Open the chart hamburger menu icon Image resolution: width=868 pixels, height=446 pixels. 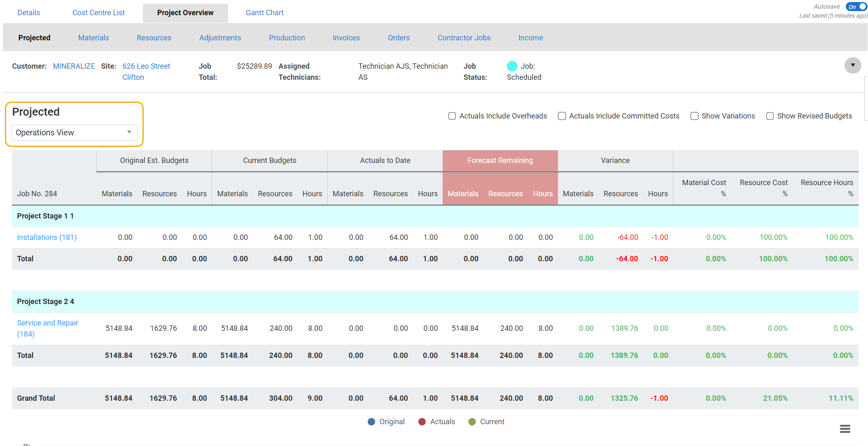click(845, 429)
